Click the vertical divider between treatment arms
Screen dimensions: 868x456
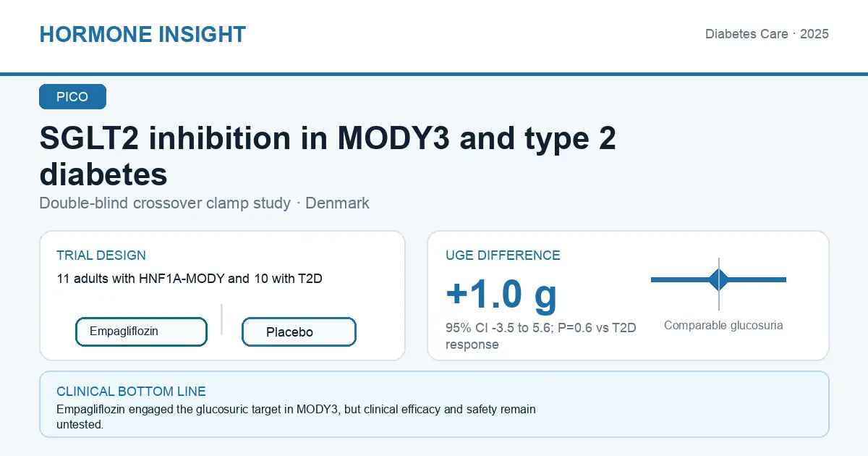[x=221, y=319]
